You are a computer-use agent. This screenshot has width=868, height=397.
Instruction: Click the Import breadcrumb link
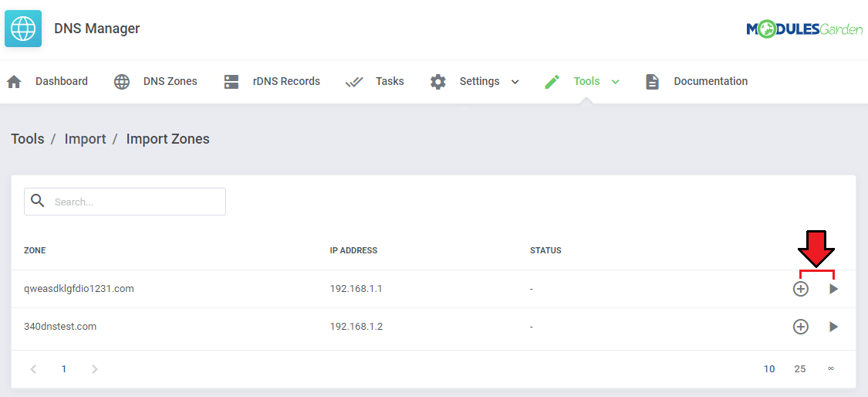pyautogui.click(x=85, y=138)
